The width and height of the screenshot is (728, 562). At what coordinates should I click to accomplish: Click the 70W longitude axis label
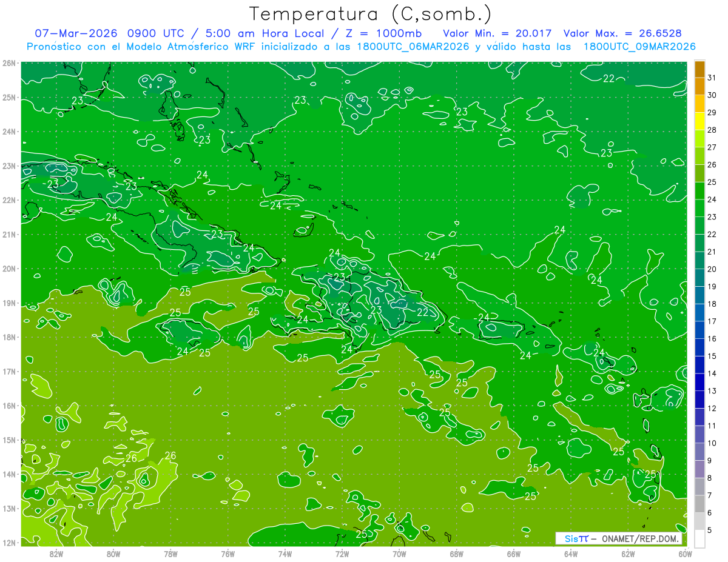tap(399, 554)
